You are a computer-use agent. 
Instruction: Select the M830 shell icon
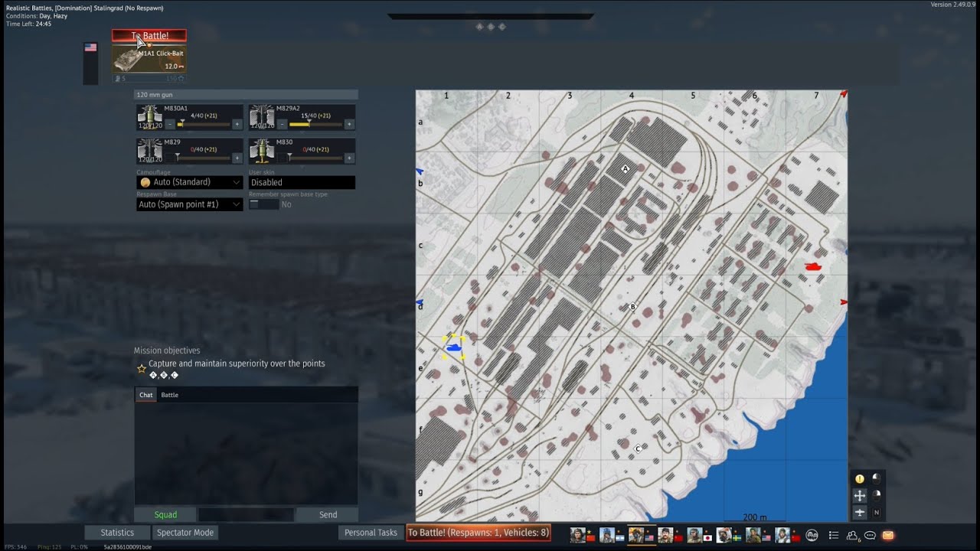[262, 152]
